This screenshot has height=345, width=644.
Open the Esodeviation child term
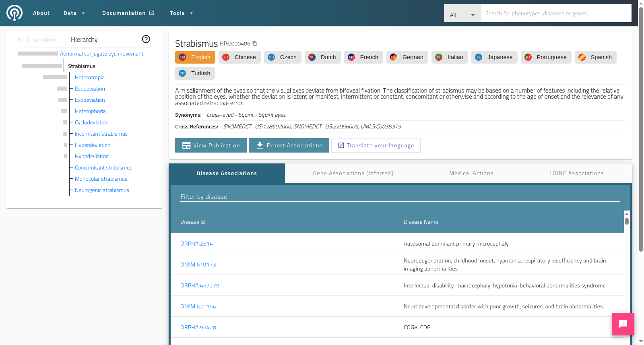90,89
